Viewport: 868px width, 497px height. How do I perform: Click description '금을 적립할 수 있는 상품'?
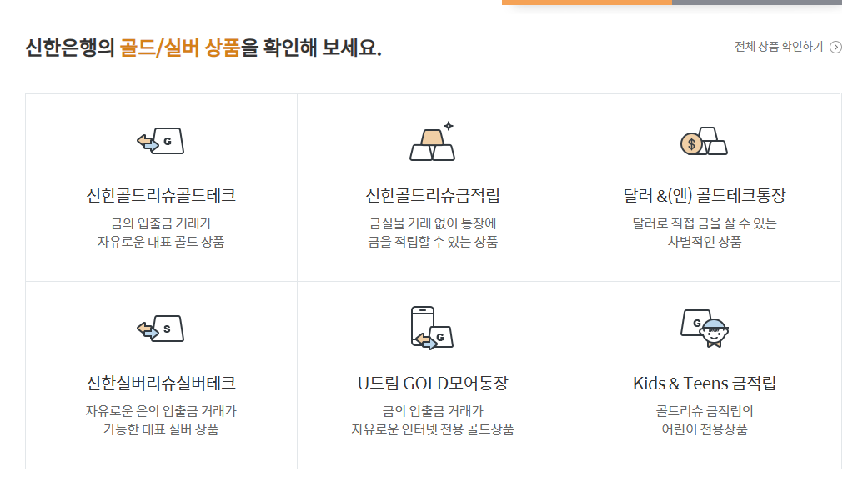click(x=433, y=242)
